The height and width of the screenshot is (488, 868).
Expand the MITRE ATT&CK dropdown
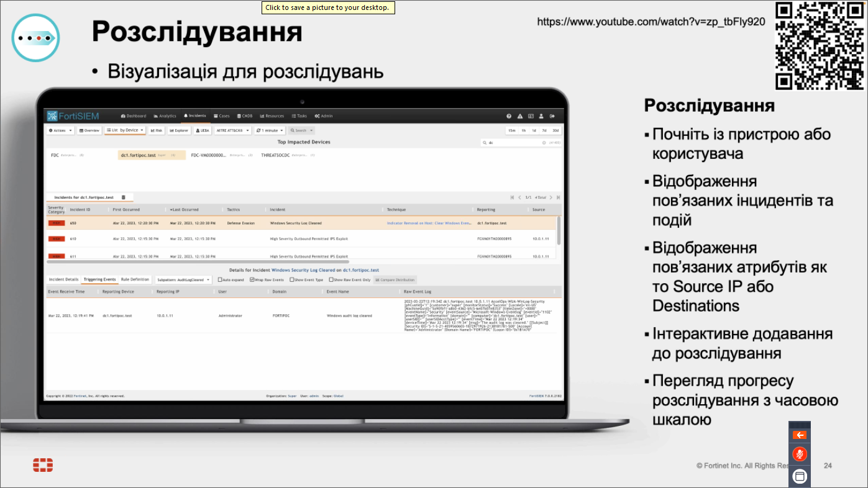(x=232, y=130)
